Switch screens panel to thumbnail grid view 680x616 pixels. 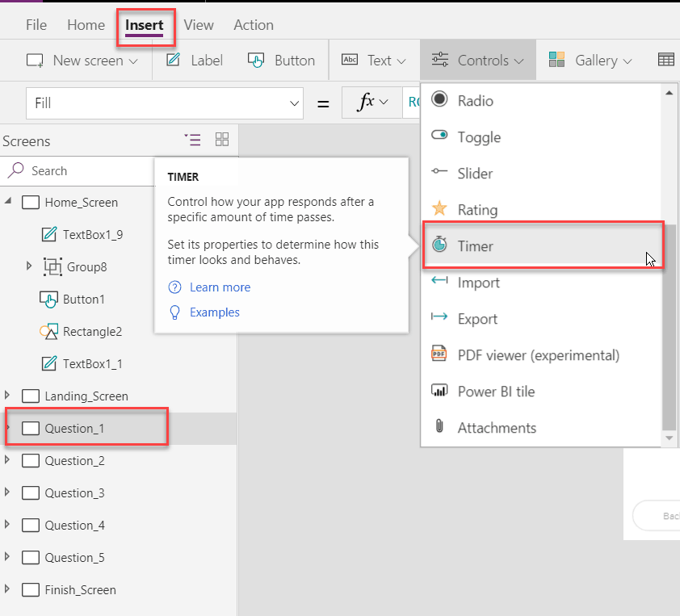pos(222,139)
